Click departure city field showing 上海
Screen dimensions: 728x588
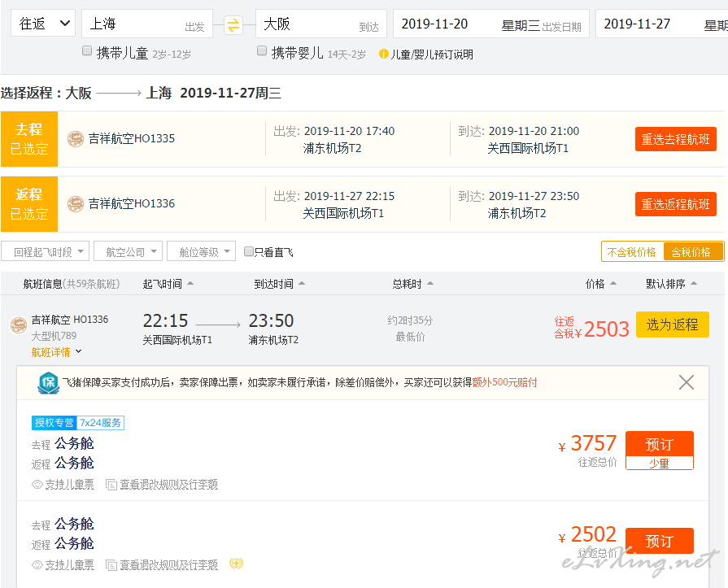(147, 24)
